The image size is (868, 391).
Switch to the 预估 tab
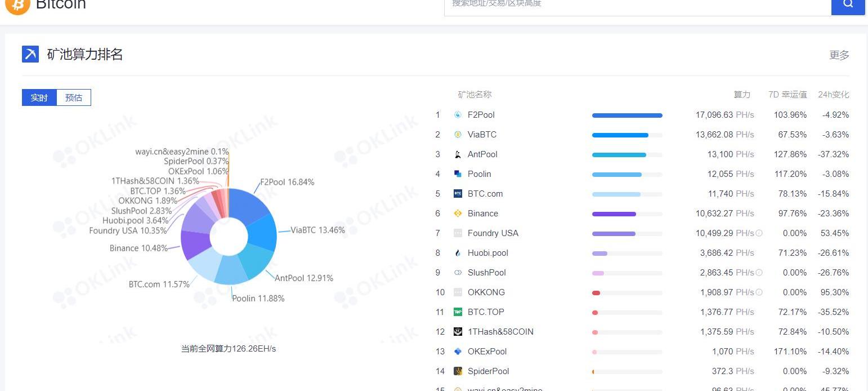pos(74,97)
